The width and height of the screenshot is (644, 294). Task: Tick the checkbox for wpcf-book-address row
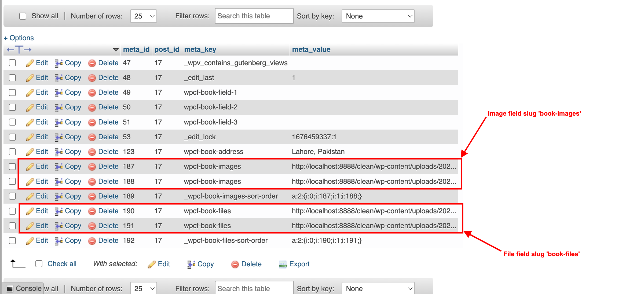tap(12, 152)
